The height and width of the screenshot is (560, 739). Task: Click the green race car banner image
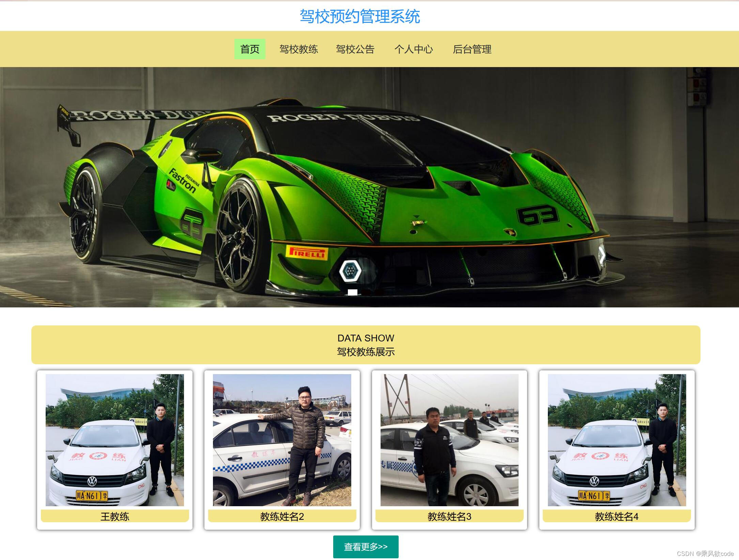369,177
